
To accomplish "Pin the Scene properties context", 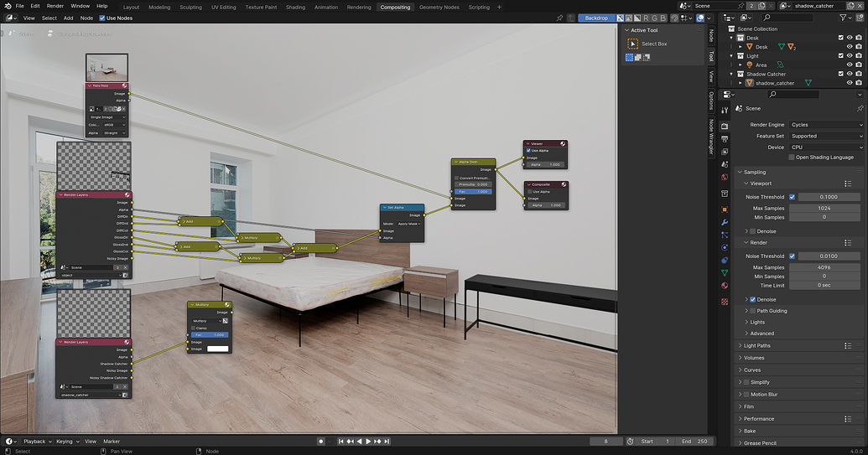I will click(x=860, y=108).
